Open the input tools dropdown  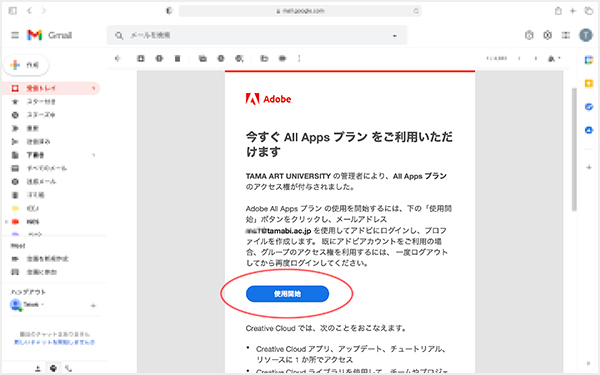554,59
